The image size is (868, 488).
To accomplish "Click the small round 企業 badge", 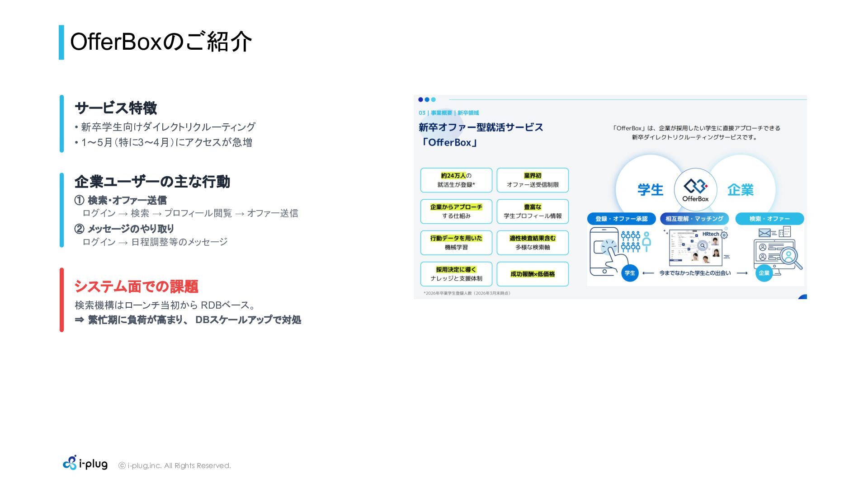I will (x=764, y=273).
